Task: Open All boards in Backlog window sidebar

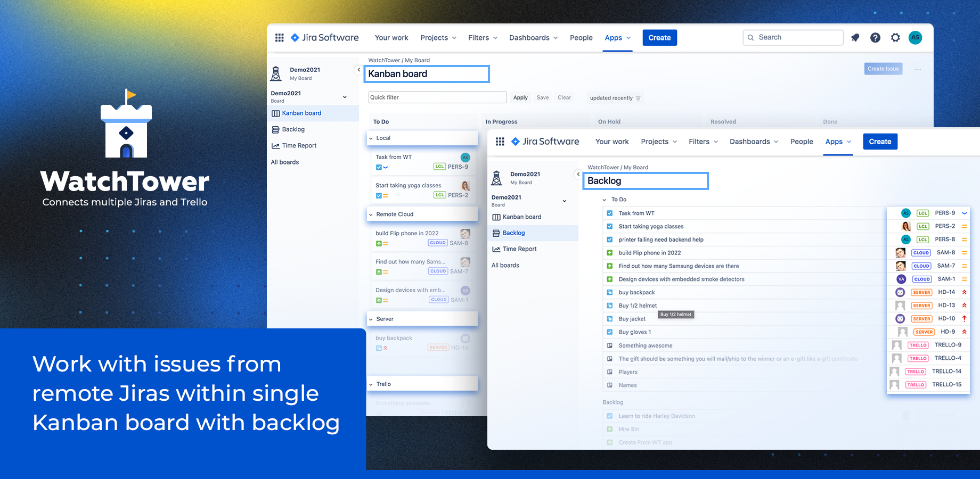Action: pos(505,266)
